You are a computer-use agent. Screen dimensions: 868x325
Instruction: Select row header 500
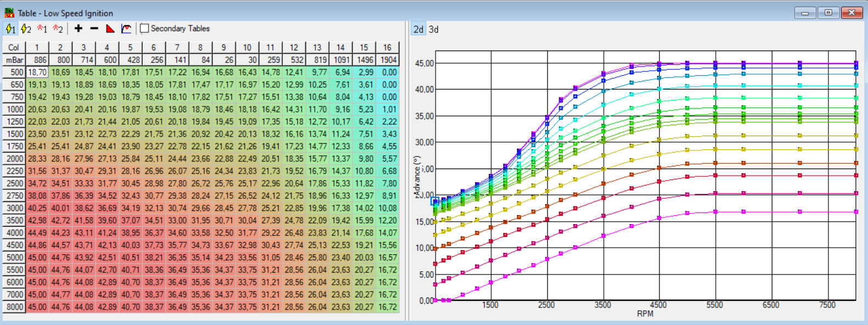(14, 72)
